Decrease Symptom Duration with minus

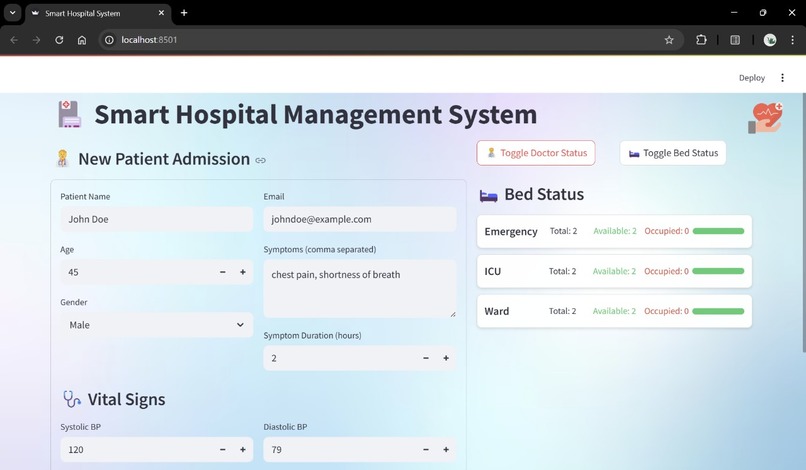426,358
